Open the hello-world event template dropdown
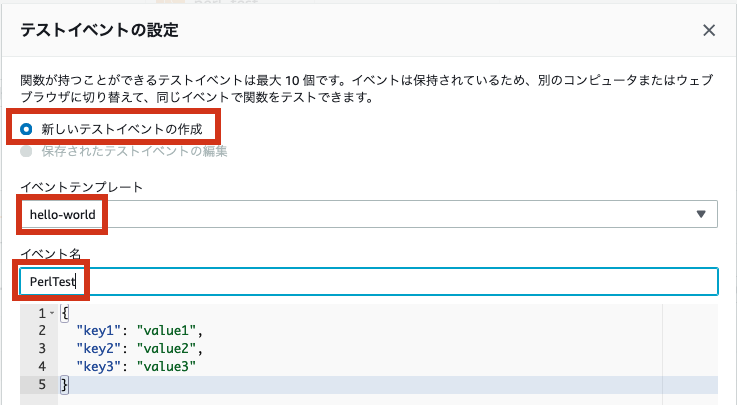The width and height of the screenshot is (737, 405). click(x=369, y=214)
